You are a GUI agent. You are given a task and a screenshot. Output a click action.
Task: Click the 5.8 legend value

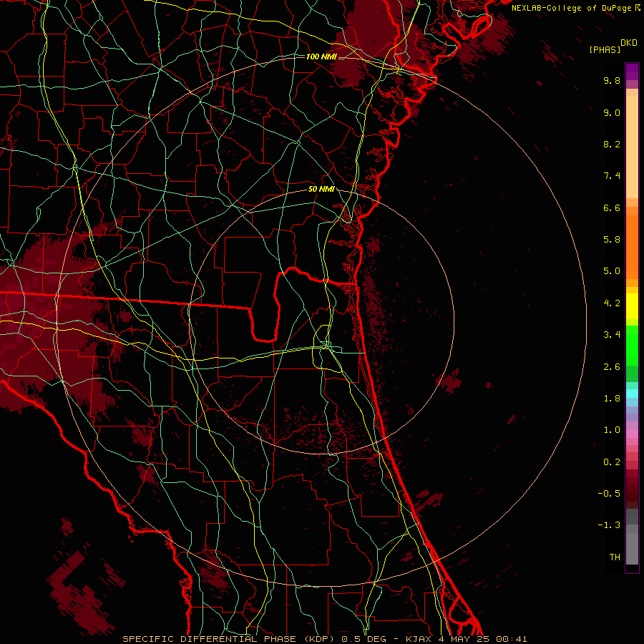tap(612, 240)
